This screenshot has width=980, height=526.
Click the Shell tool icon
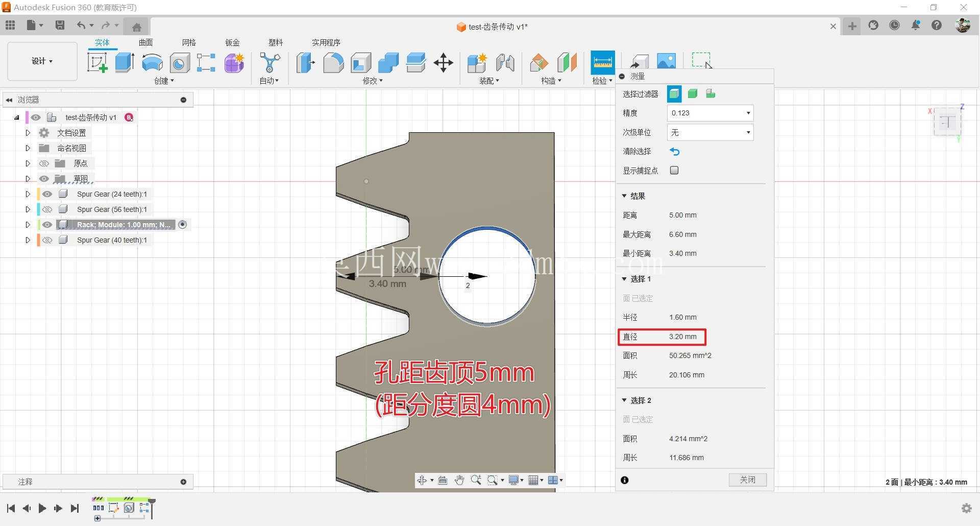click(x=361, y=63)
